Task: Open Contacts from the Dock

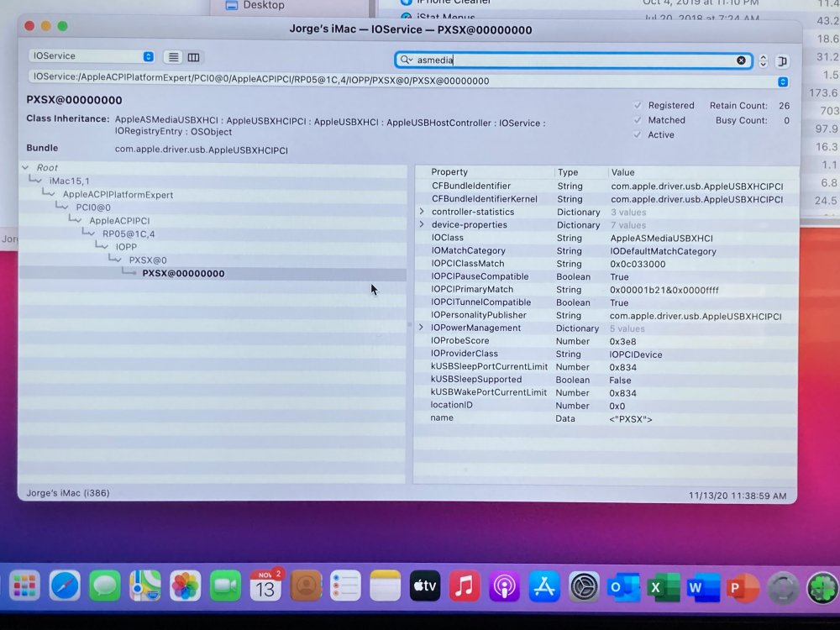Action: click(x=306, y=586)
